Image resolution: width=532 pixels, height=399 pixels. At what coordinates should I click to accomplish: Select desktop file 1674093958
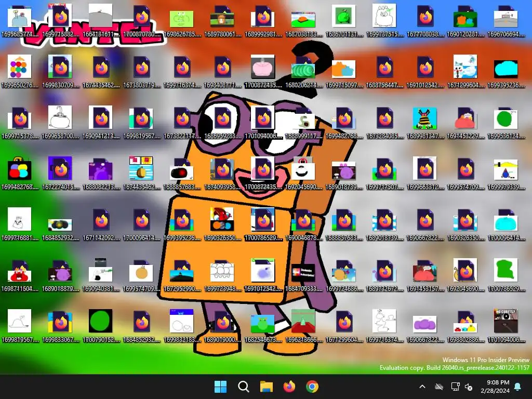(222, 174)
